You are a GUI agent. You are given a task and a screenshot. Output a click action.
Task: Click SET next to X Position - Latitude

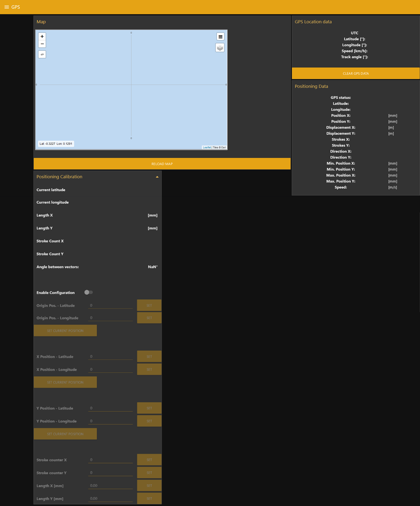(x=149, y=356)
